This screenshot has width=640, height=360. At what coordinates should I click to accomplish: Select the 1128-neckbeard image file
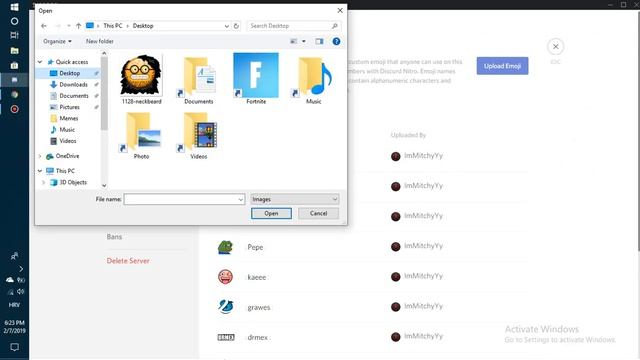(x=141, y=79)
